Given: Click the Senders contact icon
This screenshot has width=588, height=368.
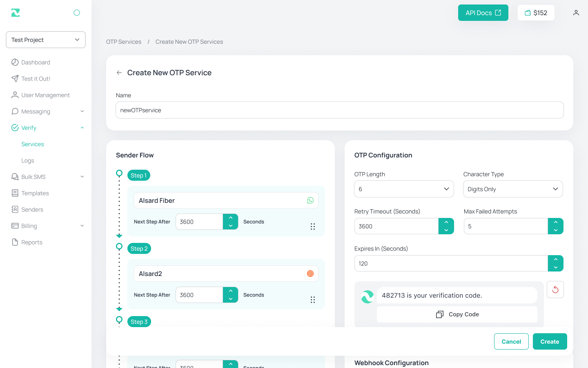Looking at the screenshot, I should 15,209.
